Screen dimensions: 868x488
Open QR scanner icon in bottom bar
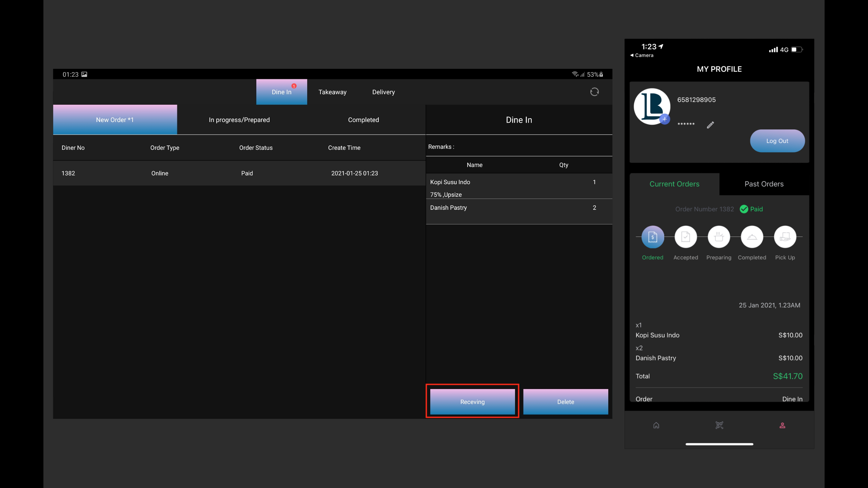(x=719, y=425)
